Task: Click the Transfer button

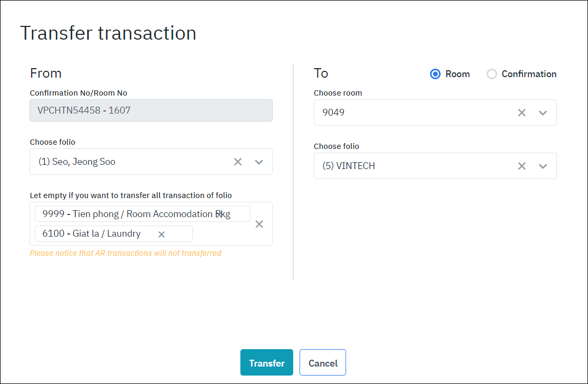Action: click(x=266, y=362)
